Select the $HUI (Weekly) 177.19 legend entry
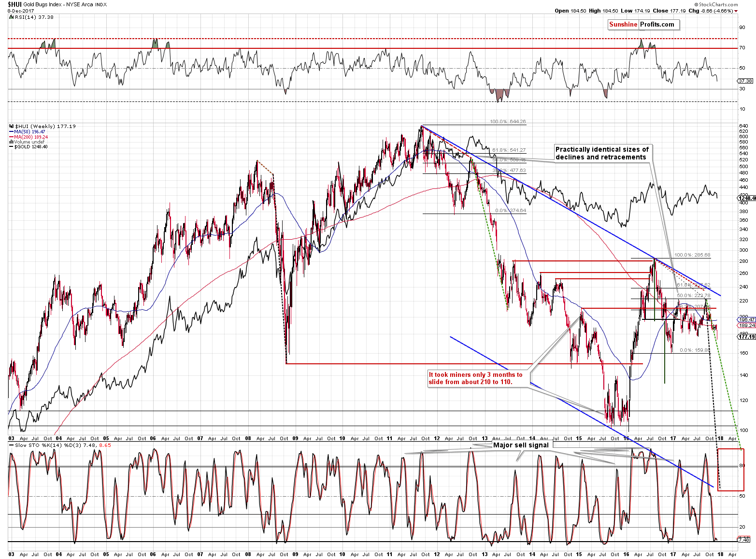Screen dimensions: 756x559 pos(42,126)
